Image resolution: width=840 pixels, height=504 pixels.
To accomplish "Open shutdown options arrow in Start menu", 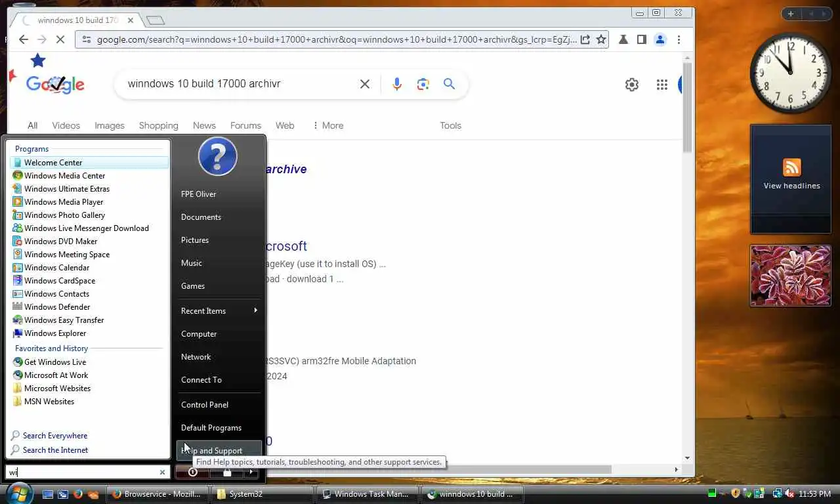I will (251, 472).
